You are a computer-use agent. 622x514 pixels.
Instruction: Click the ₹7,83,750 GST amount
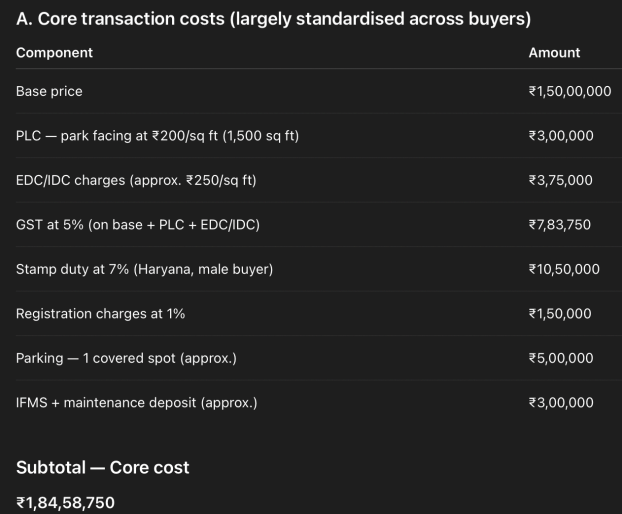pos(559,225)
